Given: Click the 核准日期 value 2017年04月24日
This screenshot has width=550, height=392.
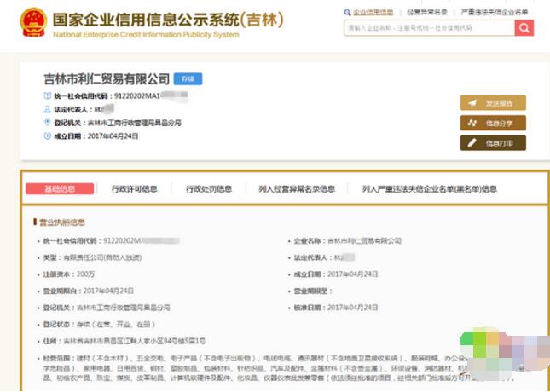Looking at the screenshot, I should coord(352,308).
